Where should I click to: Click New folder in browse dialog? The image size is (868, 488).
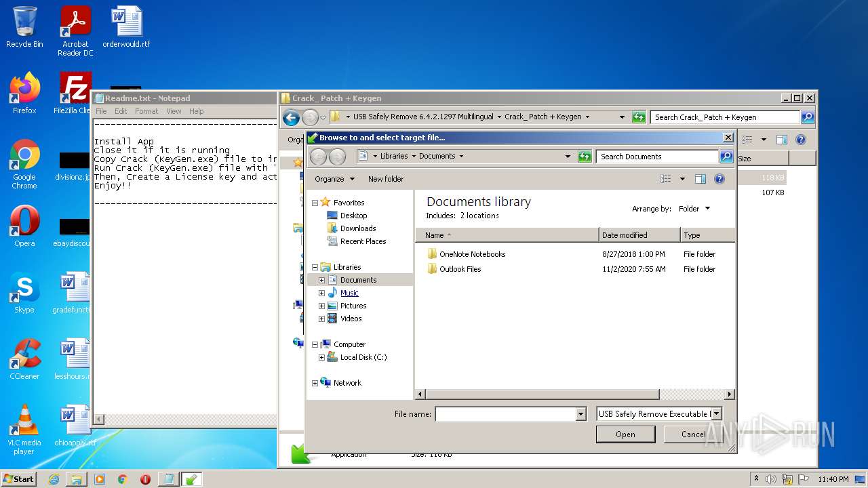click(x=386, y=179)
